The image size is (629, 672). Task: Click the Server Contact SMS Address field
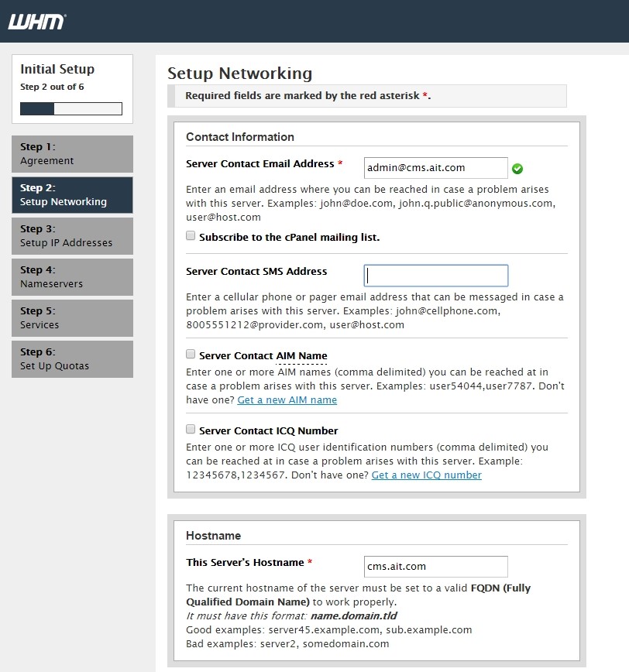click(435, 276)
